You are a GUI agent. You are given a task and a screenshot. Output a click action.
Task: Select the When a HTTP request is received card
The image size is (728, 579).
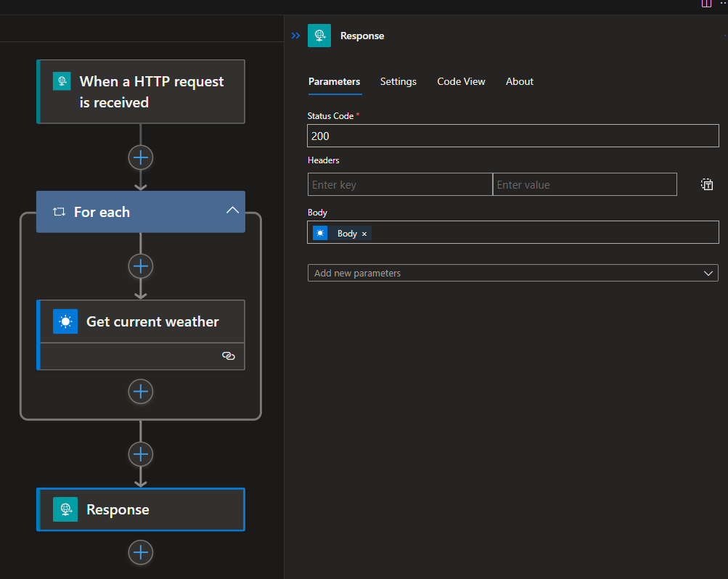click(x=141, y=92)
